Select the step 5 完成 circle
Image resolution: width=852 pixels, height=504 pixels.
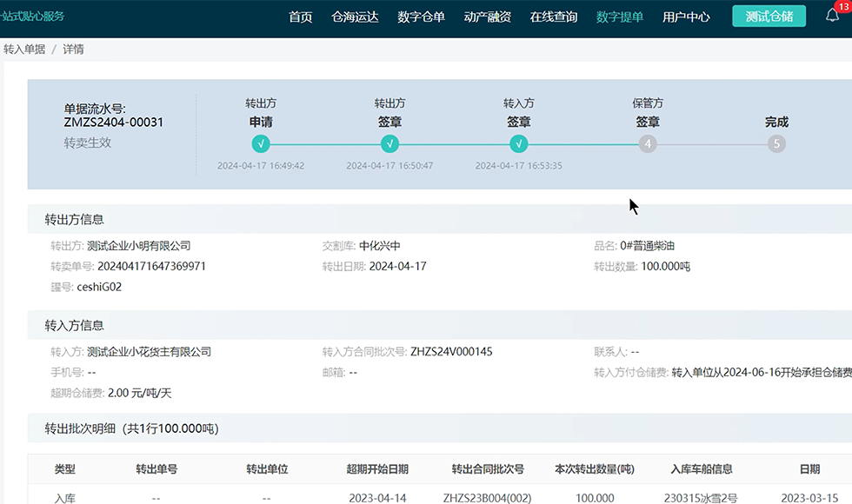click(776, 144)
